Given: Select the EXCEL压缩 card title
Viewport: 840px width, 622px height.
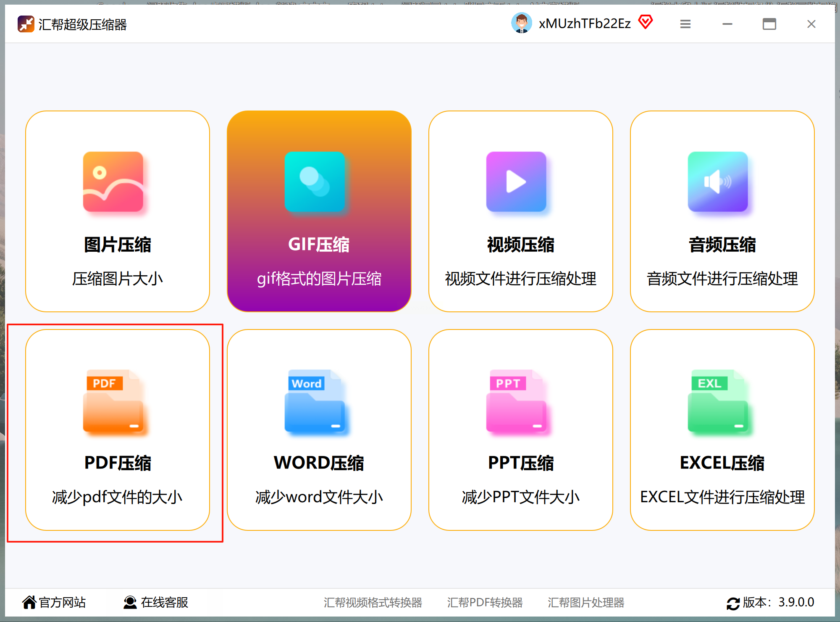Looking at the screenshot, I should pos(722,463).
